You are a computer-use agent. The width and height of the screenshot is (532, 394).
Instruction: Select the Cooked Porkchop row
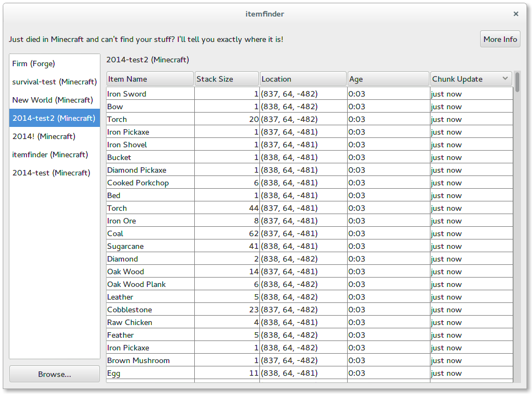(310, 183)
